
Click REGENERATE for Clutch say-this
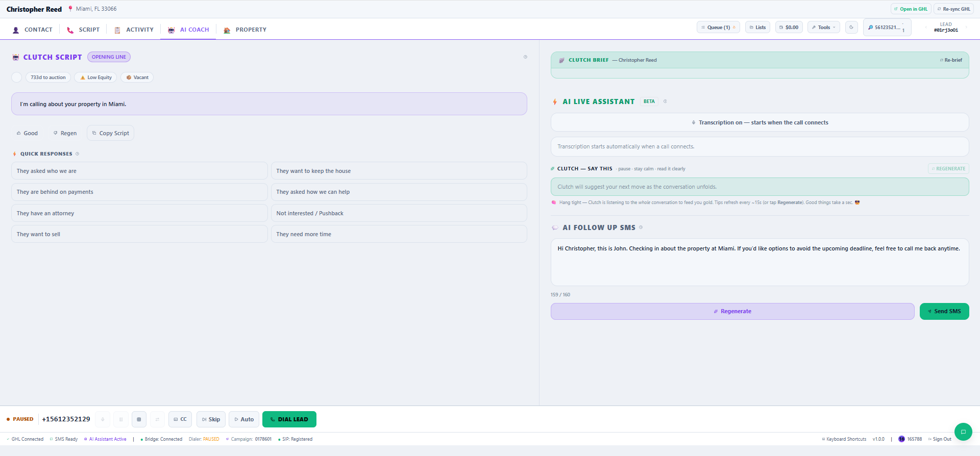click(948, 169)
